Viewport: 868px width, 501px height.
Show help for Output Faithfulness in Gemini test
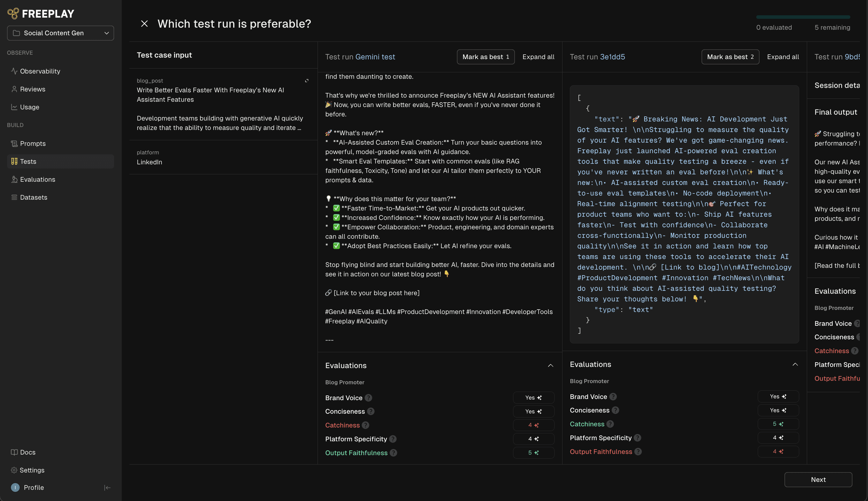point(394,453)
